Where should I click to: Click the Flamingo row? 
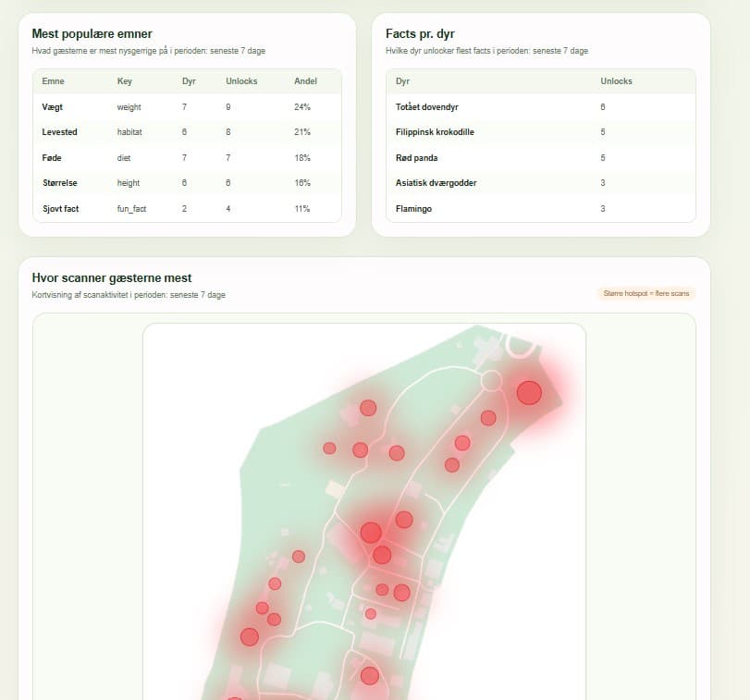tap(540, 209)
